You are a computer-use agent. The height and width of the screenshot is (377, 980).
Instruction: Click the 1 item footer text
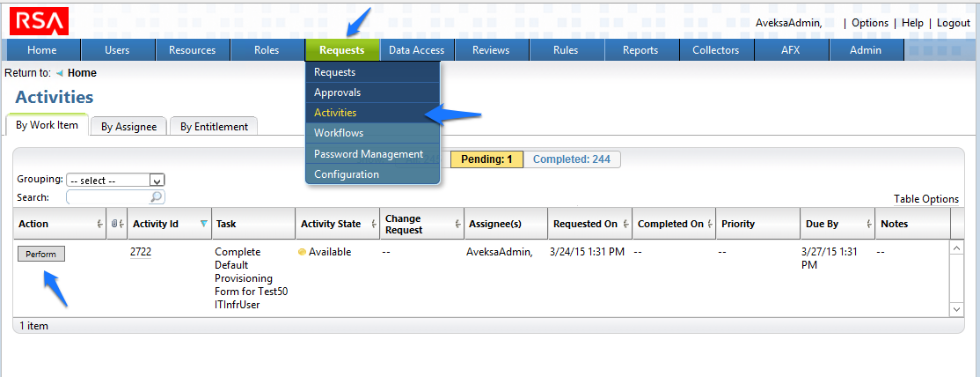pyautogui.click(x=33, y=326)
